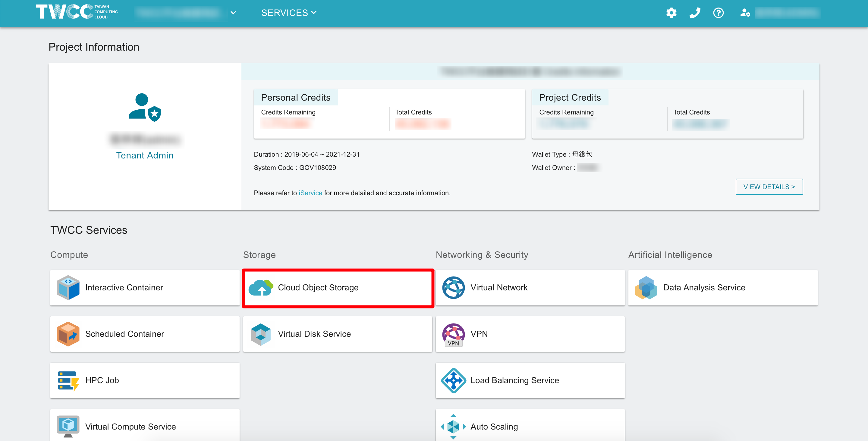This screenshot has width=868, height=441.
Task: Click the Load Balancing Service diamond icon
Action: click(453, 380)
